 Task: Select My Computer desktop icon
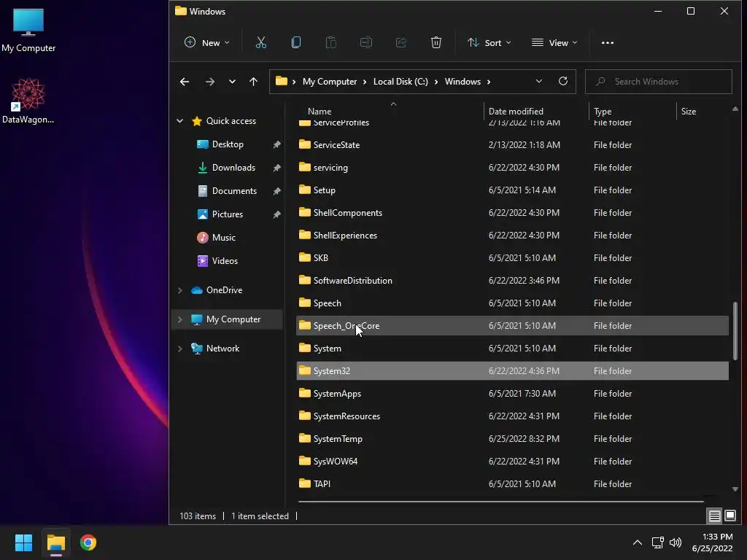(x=28, y=31)
